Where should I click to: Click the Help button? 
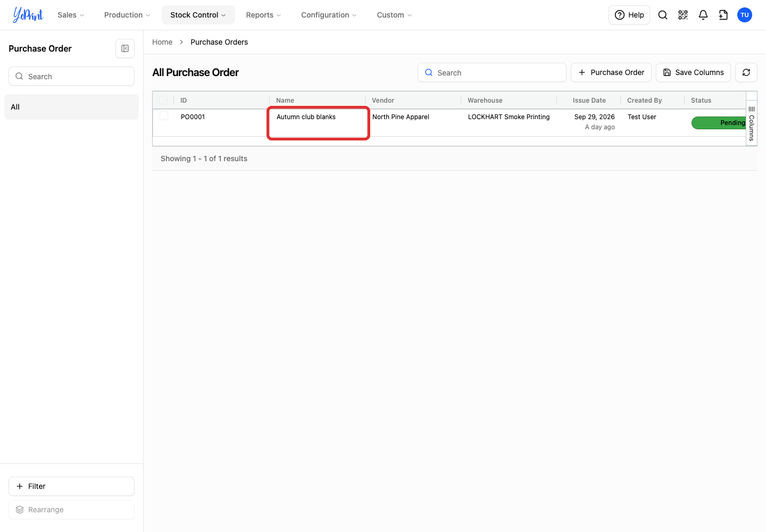[629, 15]
